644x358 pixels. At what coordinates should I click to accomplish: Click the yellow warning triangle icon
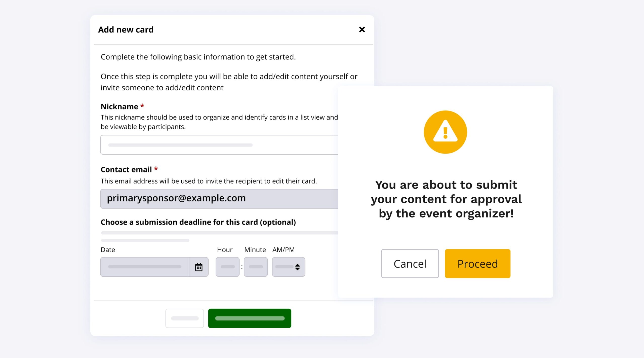click(445, 132)
